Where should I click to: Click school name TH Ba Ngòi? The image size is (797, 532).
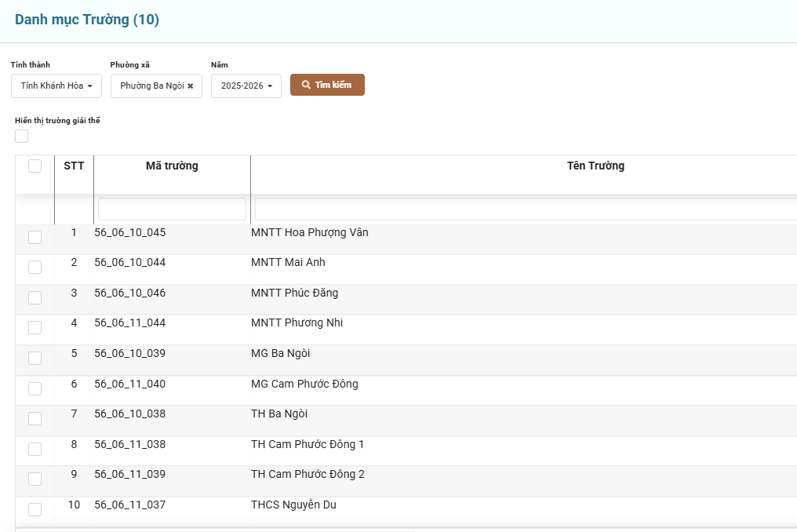tap(279, 414)
